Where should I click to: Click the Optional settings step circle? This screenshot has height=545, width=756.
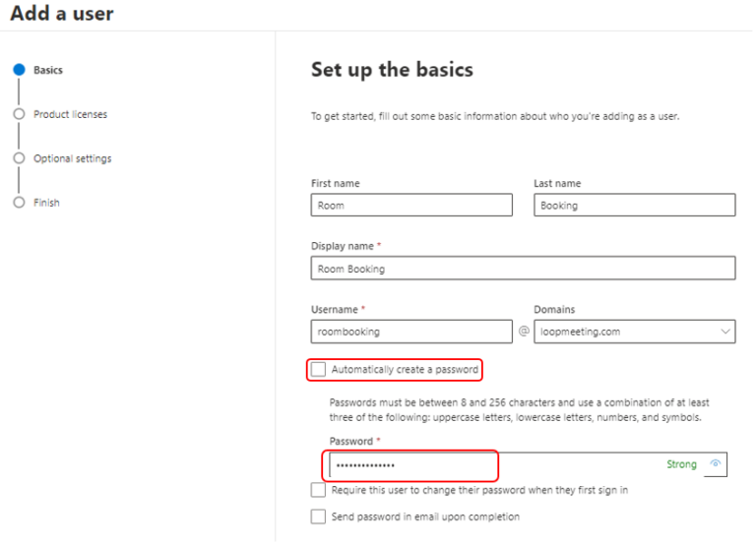19,158
